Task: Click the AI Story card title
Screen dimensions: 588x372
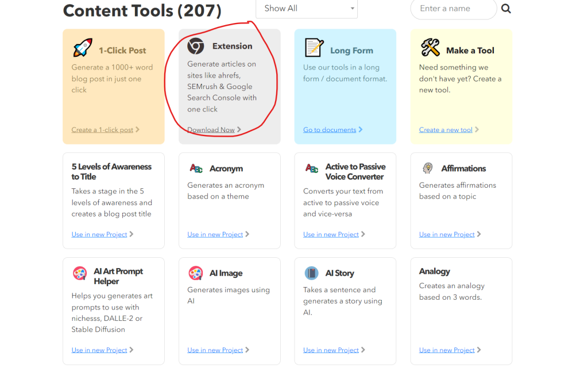Action: 339,273
